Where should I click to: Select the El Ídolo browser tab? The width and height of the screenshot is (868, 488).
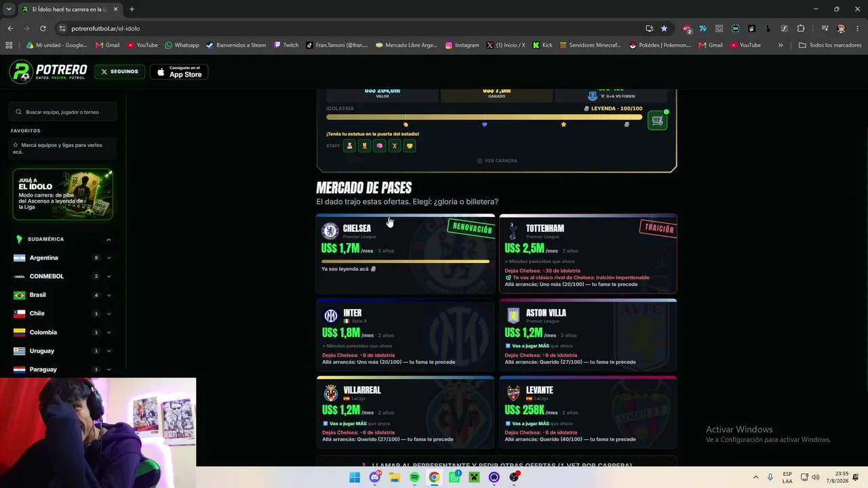tap(70, 9)
